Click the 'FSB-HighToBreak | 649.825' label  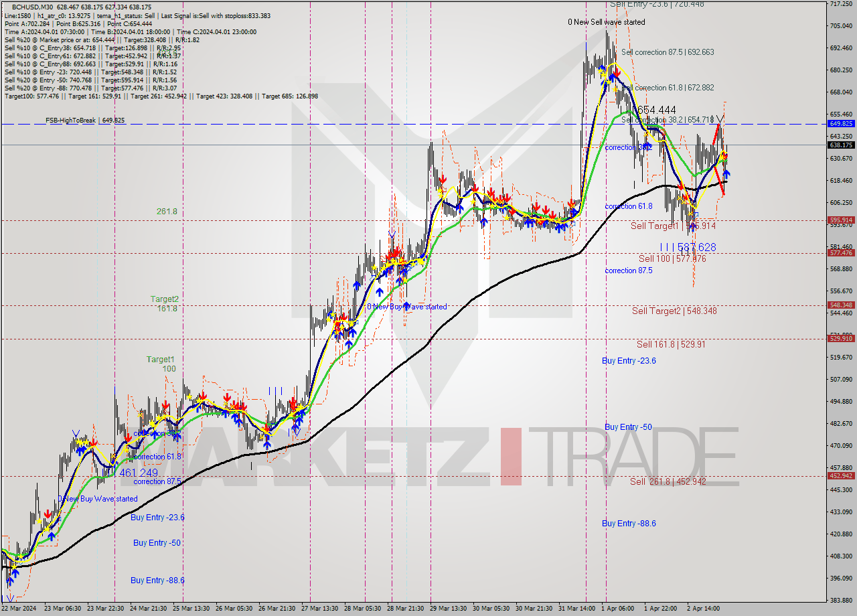85,121
